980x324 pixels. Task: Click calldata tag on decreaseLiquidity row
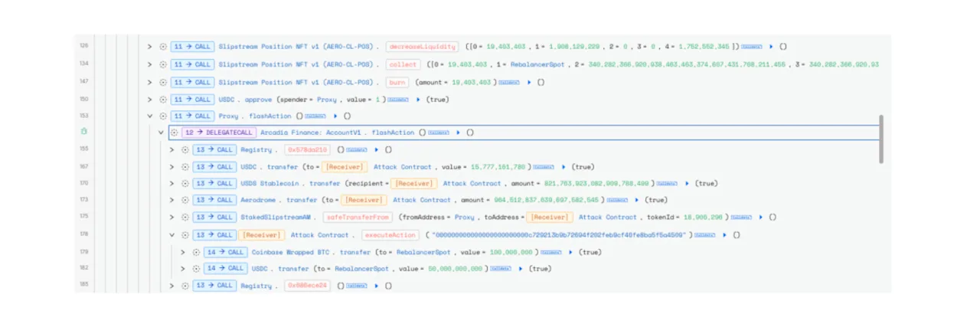pos(752,47)
